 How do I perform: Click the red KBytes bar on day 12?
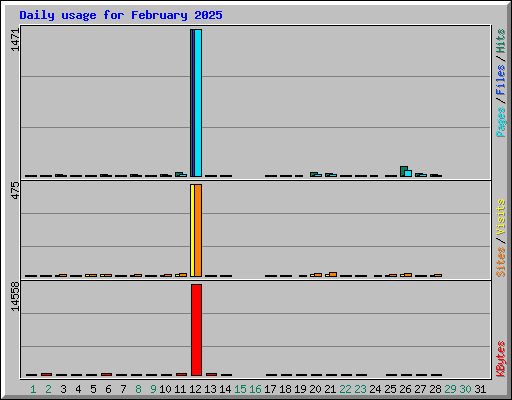(x=197, y=330)
